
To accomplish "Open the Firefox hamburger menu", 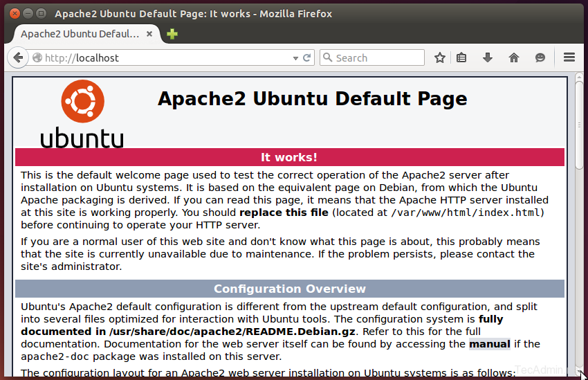I will tap(569, 58).
